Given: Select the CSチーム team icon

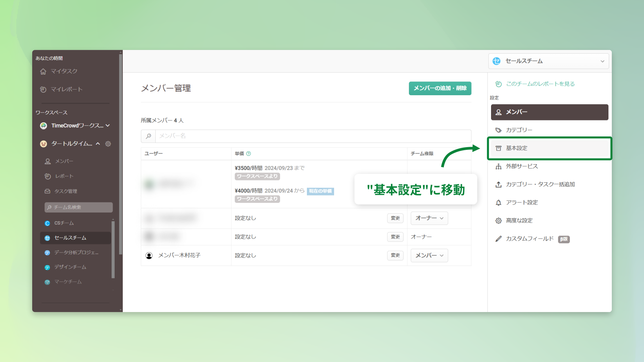Looking at the screenshot, I should (x=47, y=223).
